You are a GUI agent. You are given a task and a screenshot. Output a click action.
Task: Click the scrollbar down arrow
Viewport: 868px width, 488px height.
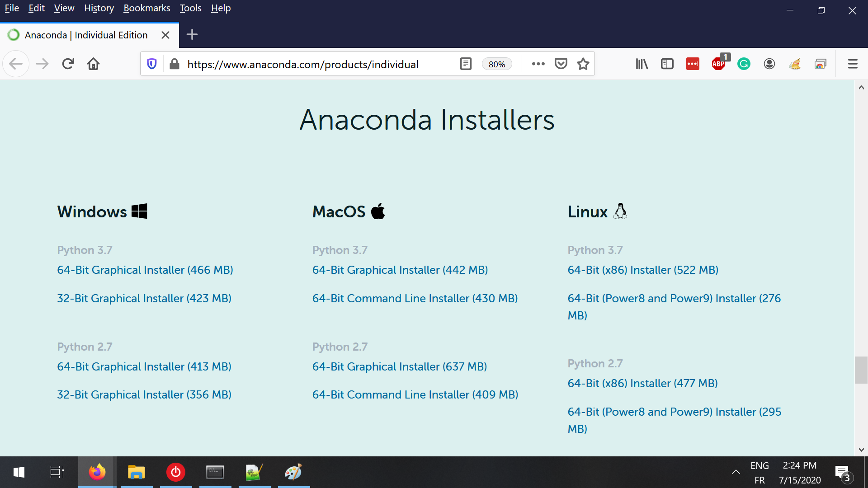click(861, 450)
